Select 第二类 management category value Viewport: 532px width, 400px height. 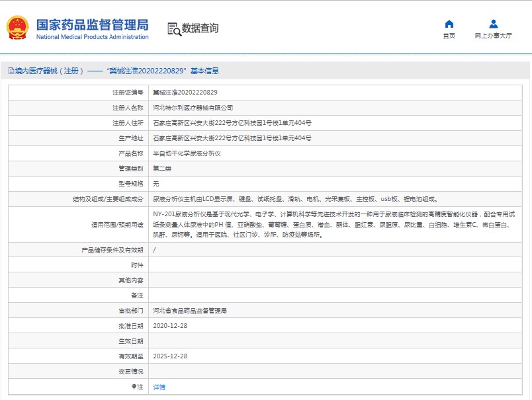162,169
